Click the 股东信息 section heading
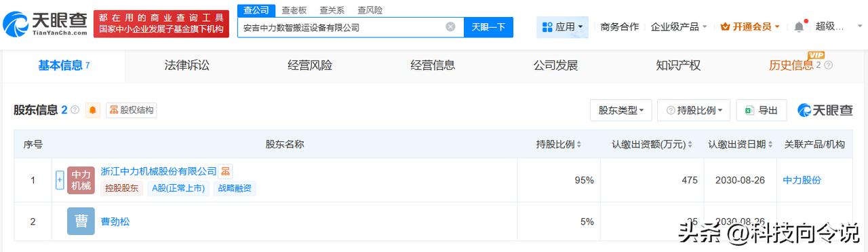Screen dimensions: 868x252 click(x=36, y=110)
